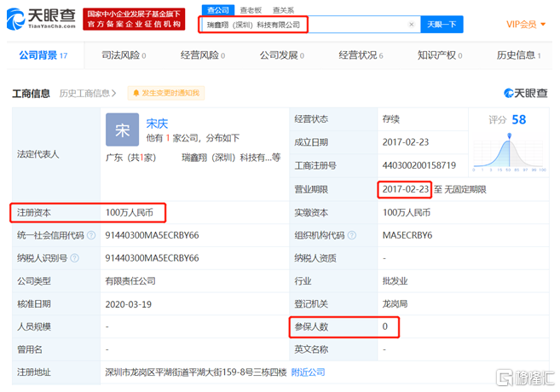
Task: Select the organization code MA5ECRBY6
Action: tap(407, 235)
